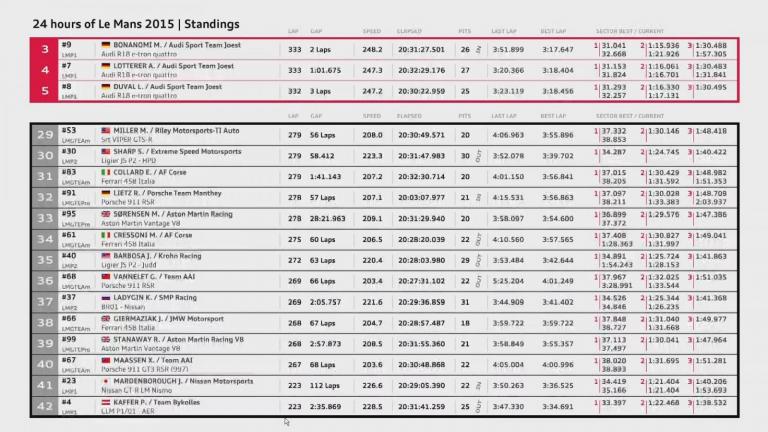Click the Danish flag next to Sørensen M.
This screenshot has width=768, height=432.
106,213
